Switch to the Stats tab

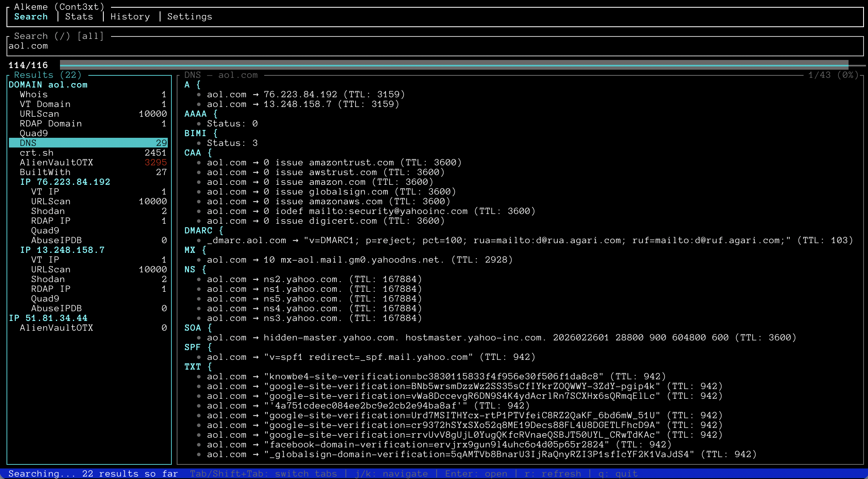79,17
